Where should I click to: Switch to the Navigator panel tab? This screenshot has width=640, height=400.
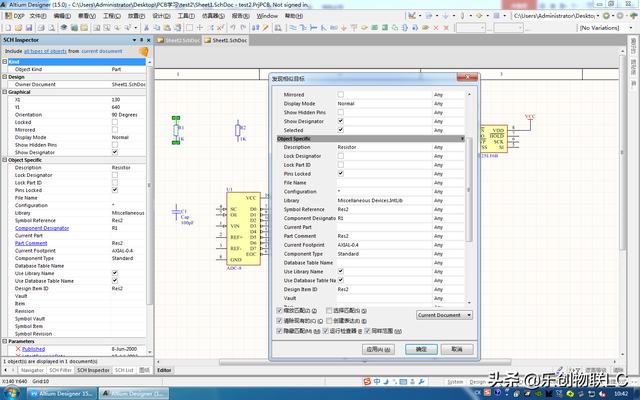point(32,370)
